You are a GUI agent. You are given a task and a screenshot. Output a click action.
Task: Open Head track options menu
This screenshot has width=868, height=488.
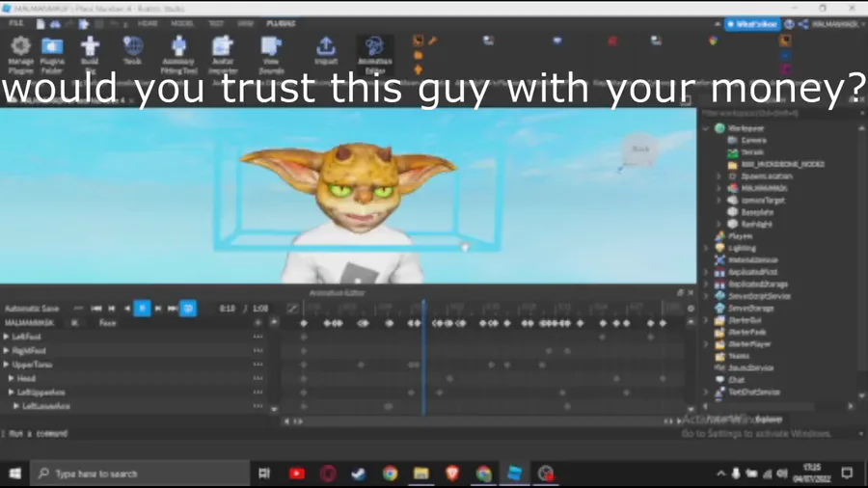(258, 378)
